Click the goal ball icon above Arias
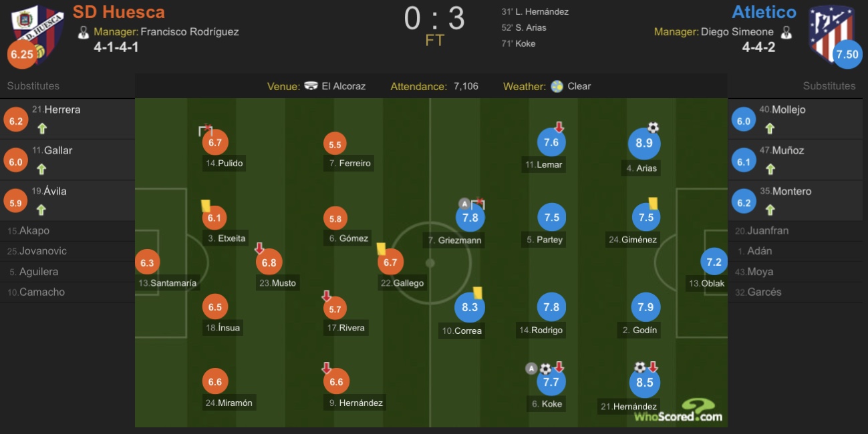This screenshot has width=868, height=434. (653, 127)
